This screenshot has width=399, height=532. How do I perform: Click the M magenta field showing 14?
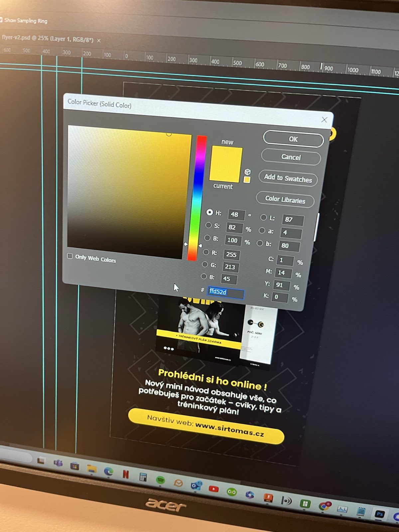[x=283, y=273]
